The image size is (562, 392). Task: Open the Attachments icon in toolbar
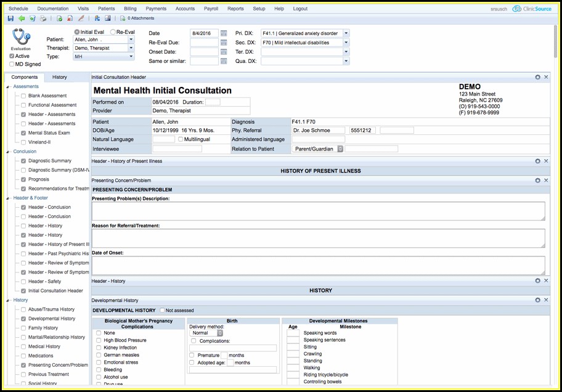[123, 18]
